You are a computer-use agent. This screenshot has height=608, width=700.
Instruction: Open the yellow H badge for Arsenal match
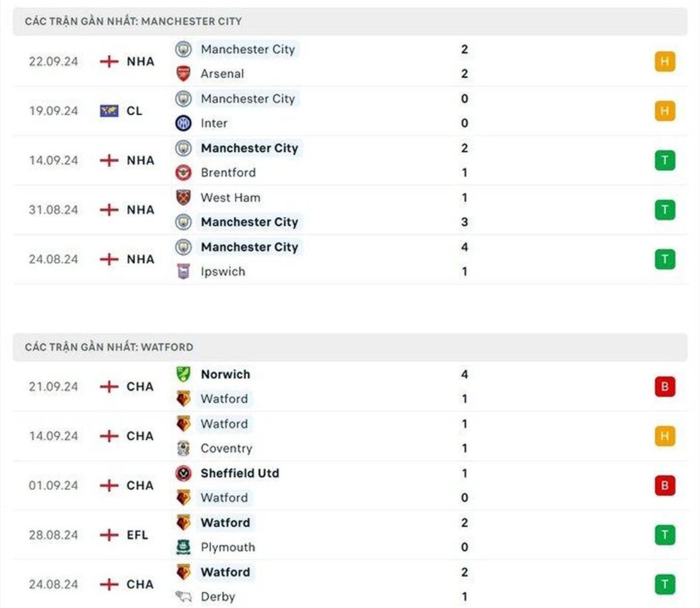pyautogui.click(x=665, y=61)
